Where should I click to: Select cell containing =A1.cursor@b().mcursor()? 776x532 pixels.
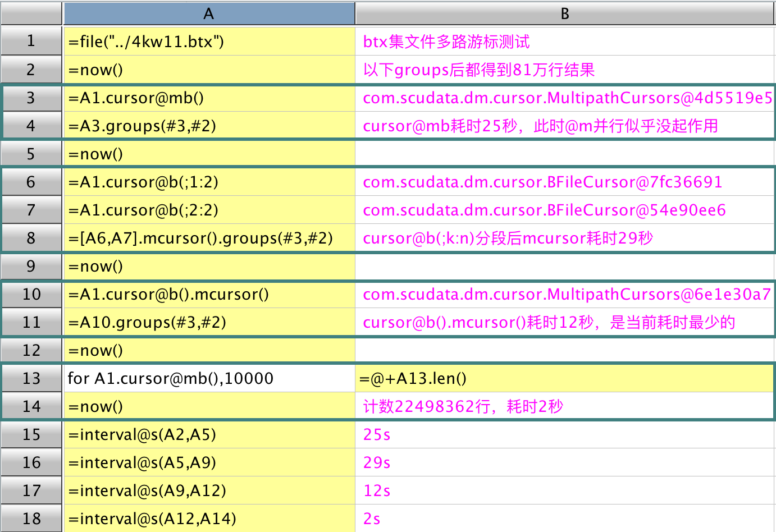[x=209, y=293]
